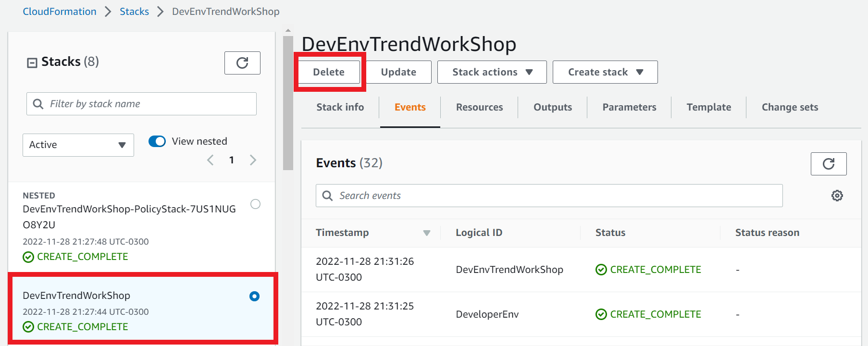Open the CloudFormation breadcrumb link
868x346 pixels.
[60, 12]
